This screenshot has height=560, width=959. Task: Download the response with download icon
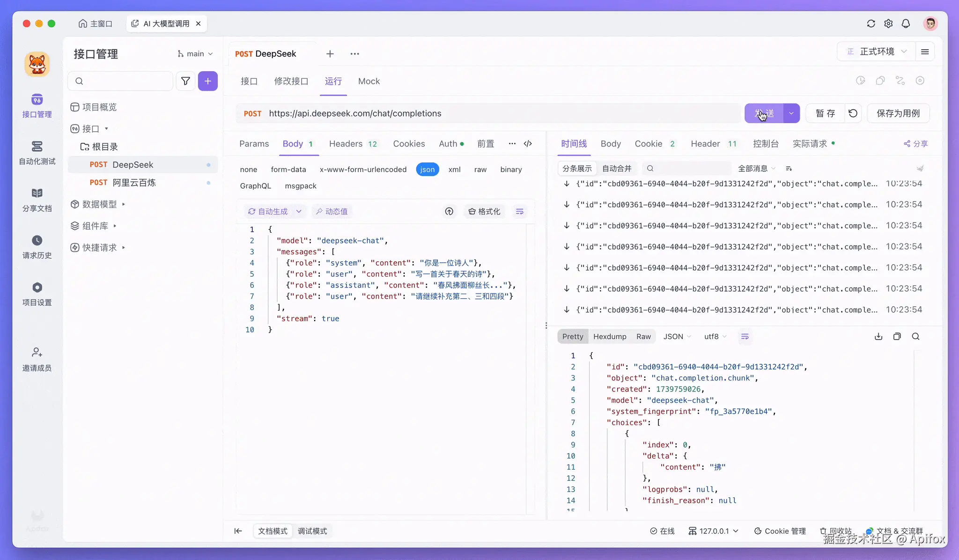878,336
